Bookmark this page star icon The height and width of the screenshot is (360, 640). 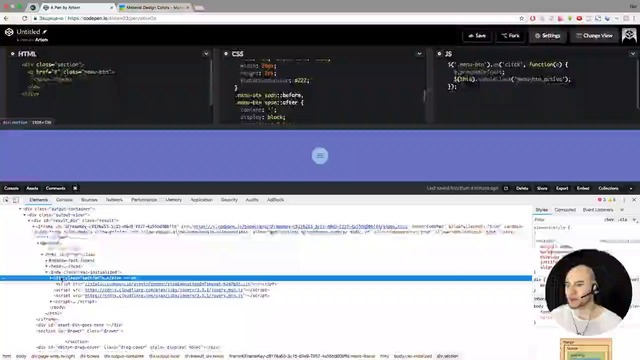[x=521, y=18]
